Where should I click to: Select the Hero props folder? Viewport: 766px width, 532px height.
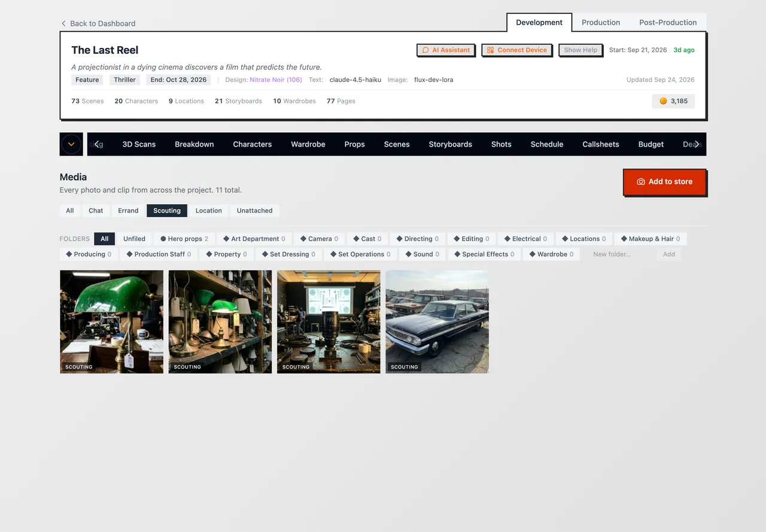184,239
